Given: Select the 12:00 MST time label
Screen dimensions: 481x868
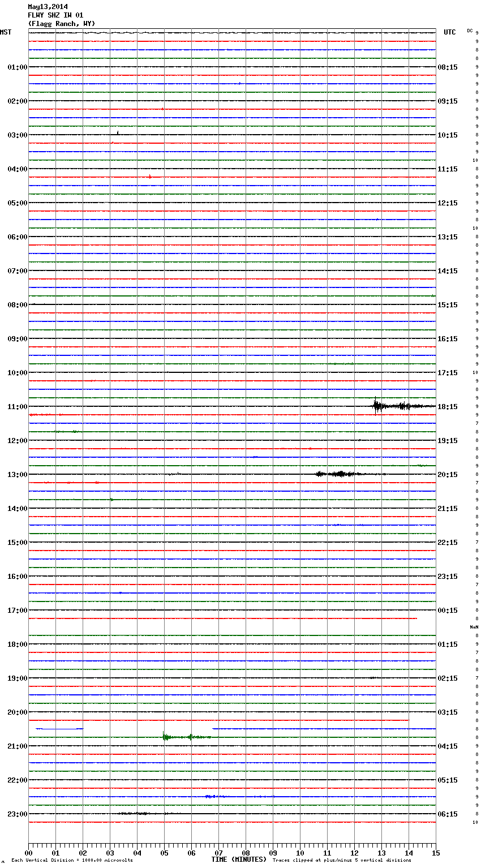Looking at the screenshot, I should pos(18,441).
